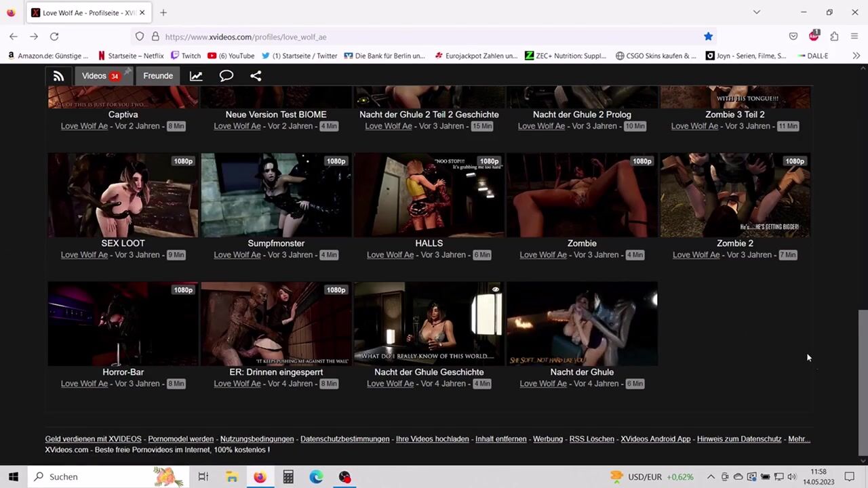This screenshot has height=488, width=868.
Task: Open the Save to Pocket icon
Action: (793, 37)
